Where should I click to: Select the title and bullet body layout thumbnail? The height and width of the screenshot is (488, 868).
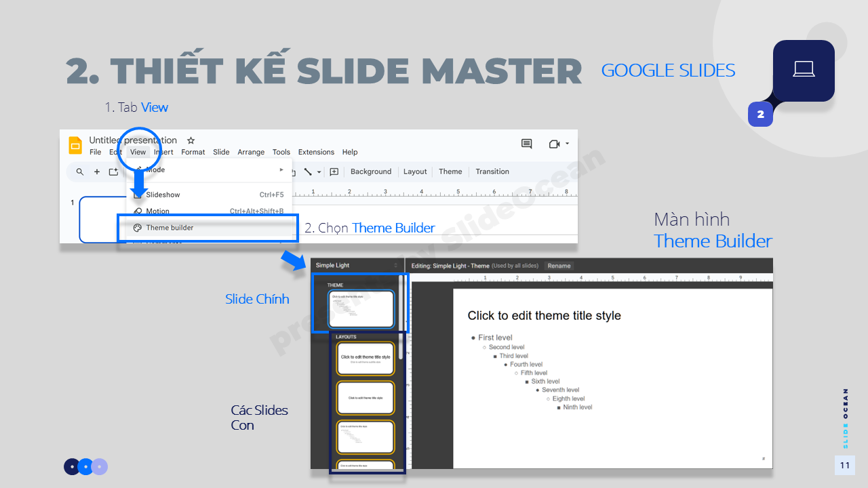[366, 437]
